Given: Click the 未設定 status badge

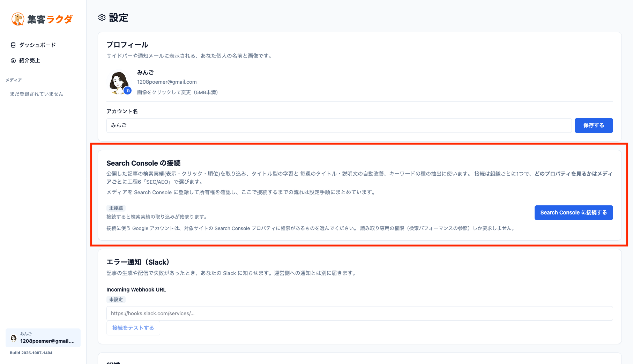Looking at the screenshot, I should click(116, 299).
